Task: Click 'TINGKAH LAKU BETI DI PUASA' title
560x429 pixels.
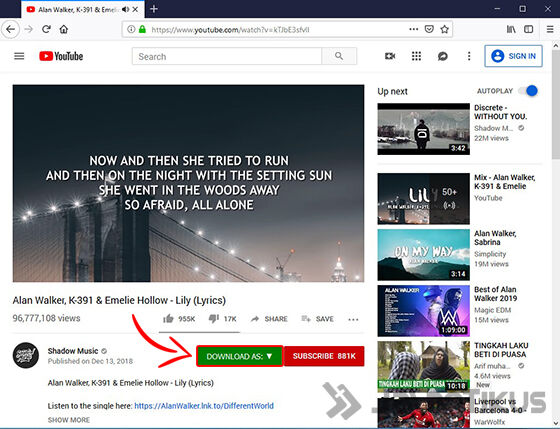Action: [x=501, y=350]
